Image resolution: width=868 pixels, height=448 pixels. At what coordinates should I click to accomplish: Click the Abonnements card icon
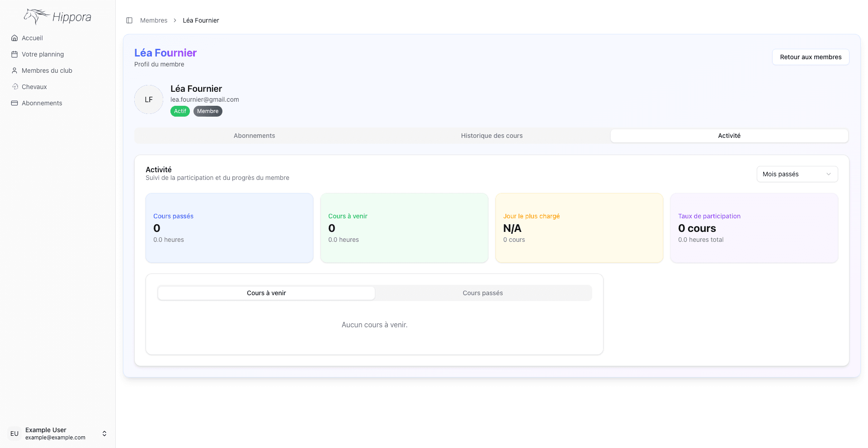[14, 103]
